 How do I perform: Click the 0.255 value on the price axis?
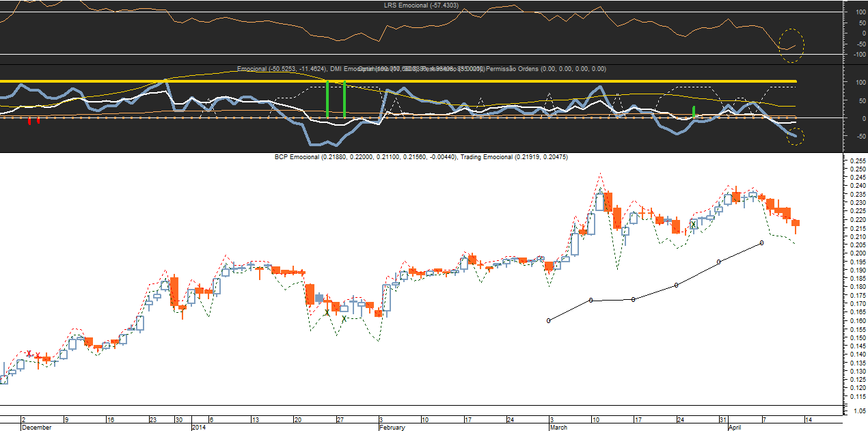[857, 161]
